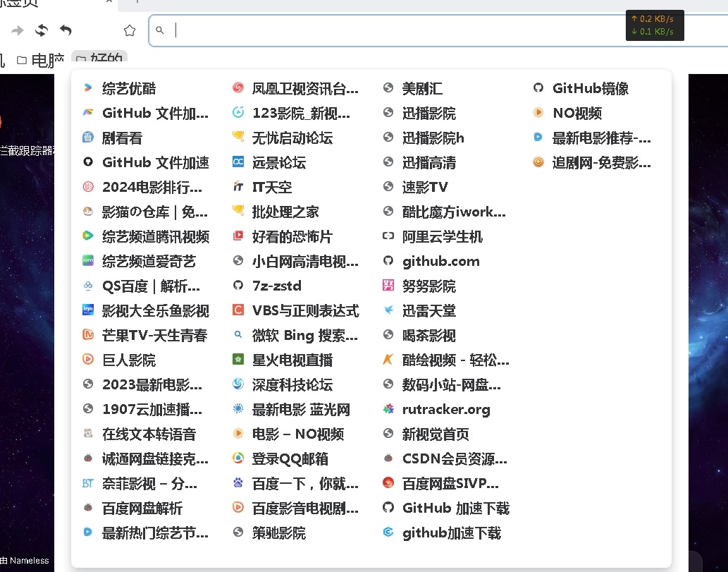Viewport: 728px width, 572px height.
Task: Click the search magnifier in address bar
Action: click(x=160, y=30)
